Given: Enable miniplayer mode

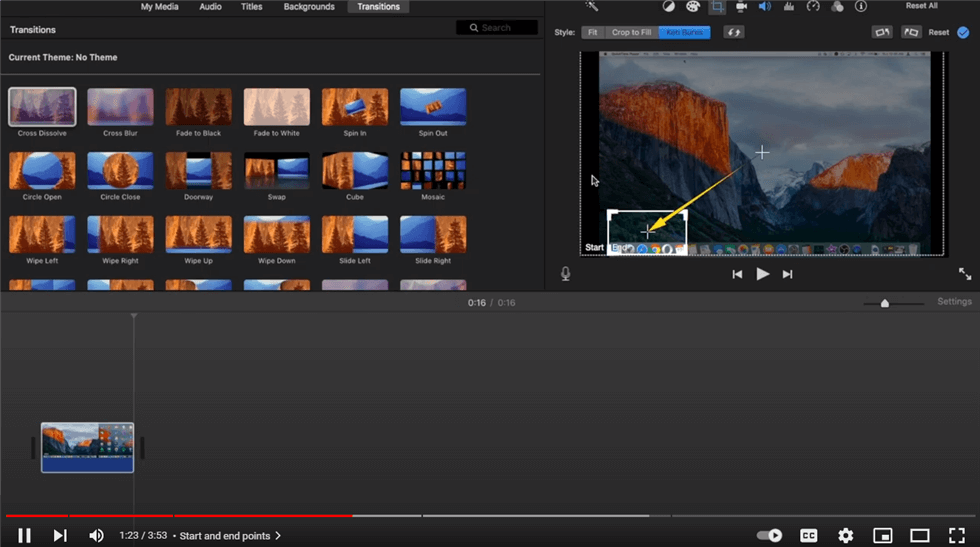Looking at the screenshot, I should [x=882, y=536].
